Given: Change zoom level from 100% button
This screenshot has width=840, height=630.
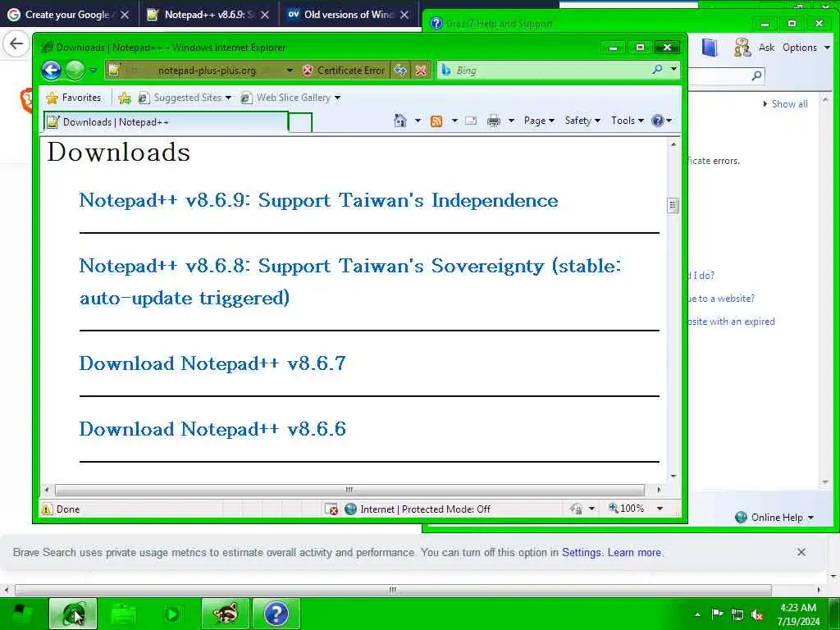Looking at the screenshot, I should click(626, 508).
